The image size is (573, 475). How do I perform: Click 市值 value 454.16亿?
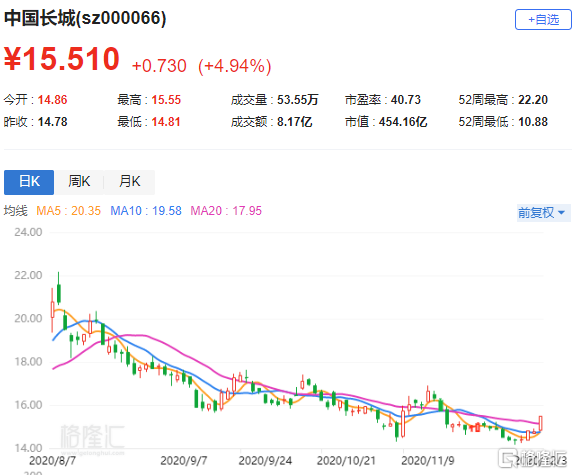(403, 122)
